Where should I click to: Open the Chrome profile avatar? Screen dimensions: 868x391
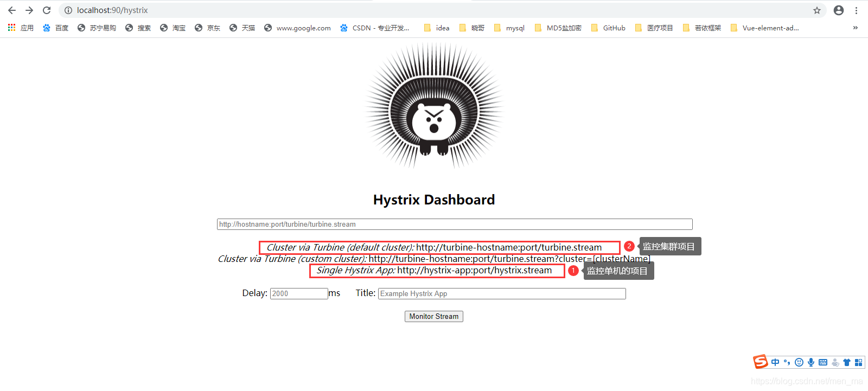point(839,10)
